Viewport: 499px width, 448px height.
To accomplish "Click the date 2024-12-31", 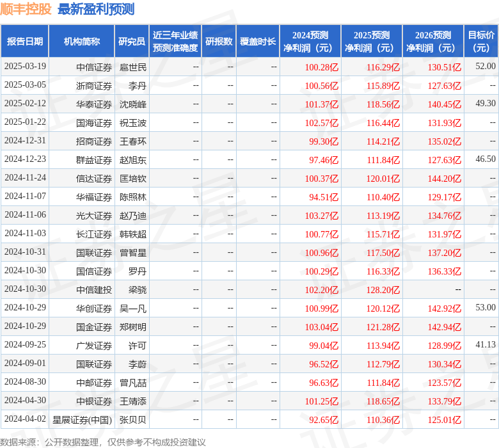I will [25, 140].
